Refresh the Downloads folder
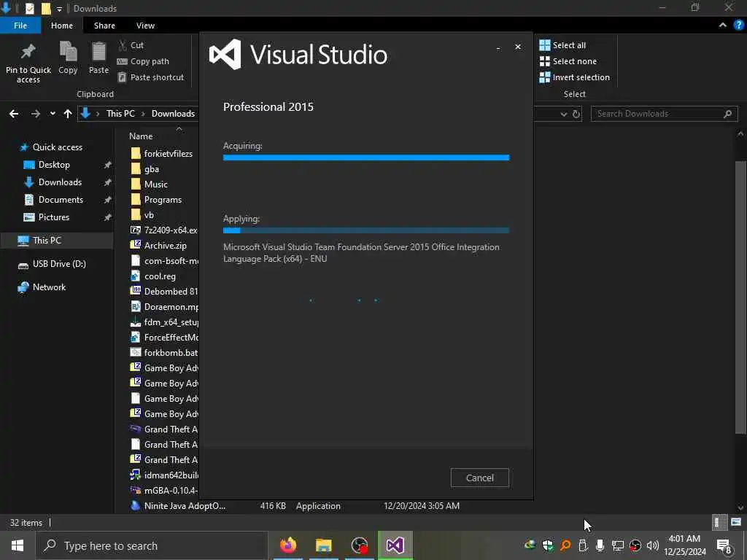747x560 pixels. tap(576, 114)
